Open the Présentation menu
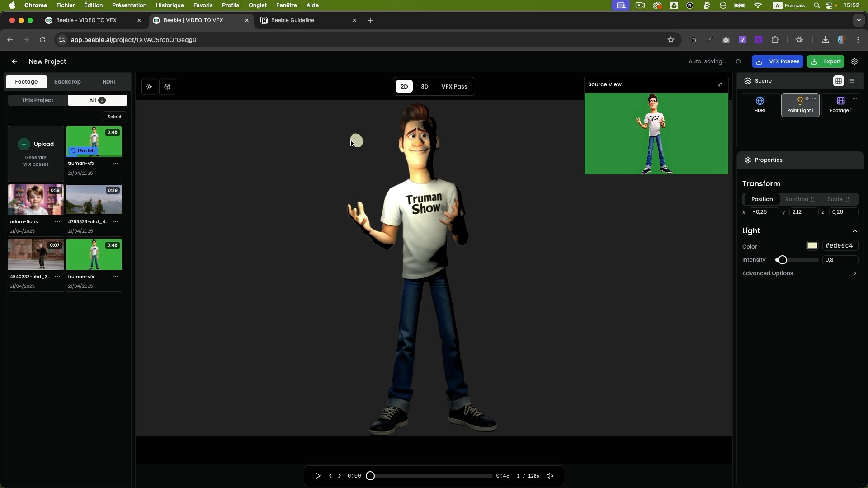 pos(129,5)
